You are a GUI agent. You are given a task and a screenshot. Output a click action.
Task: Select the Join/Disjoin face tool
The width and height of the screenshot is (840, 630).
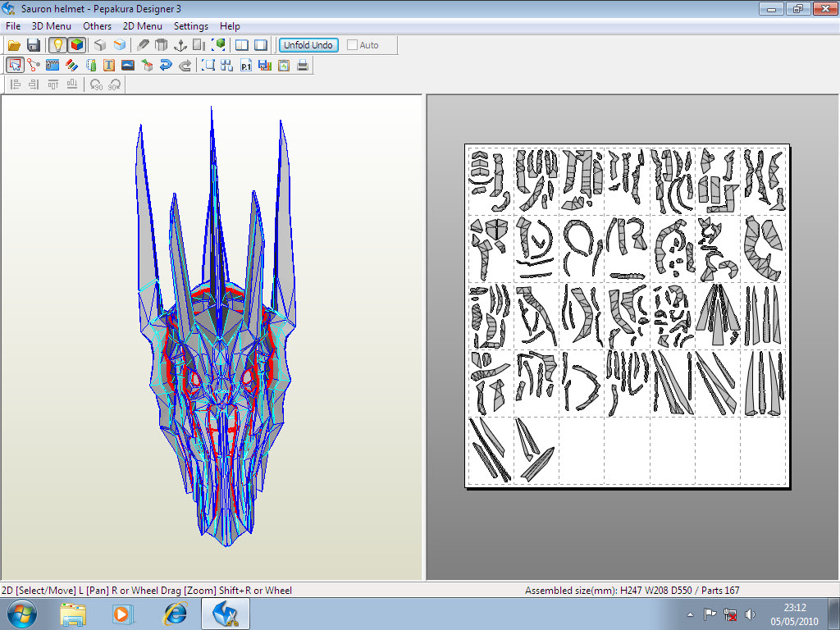[34, 66]
